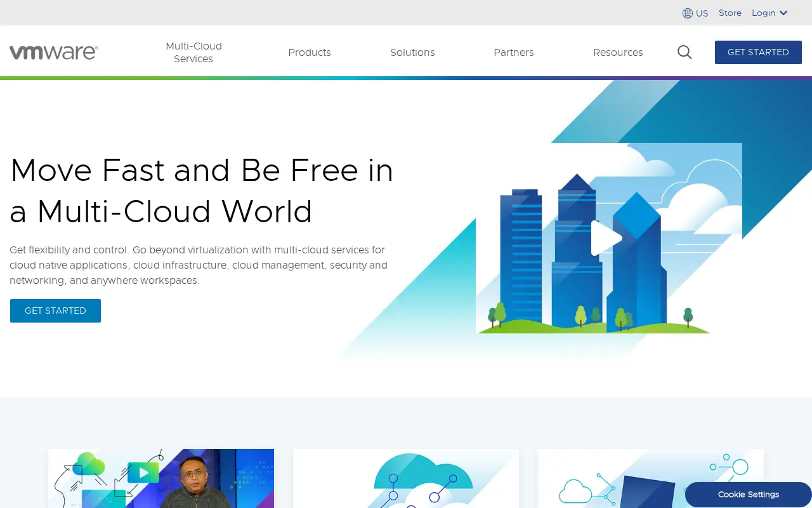Play the hero city video

[x=606, y=238]
